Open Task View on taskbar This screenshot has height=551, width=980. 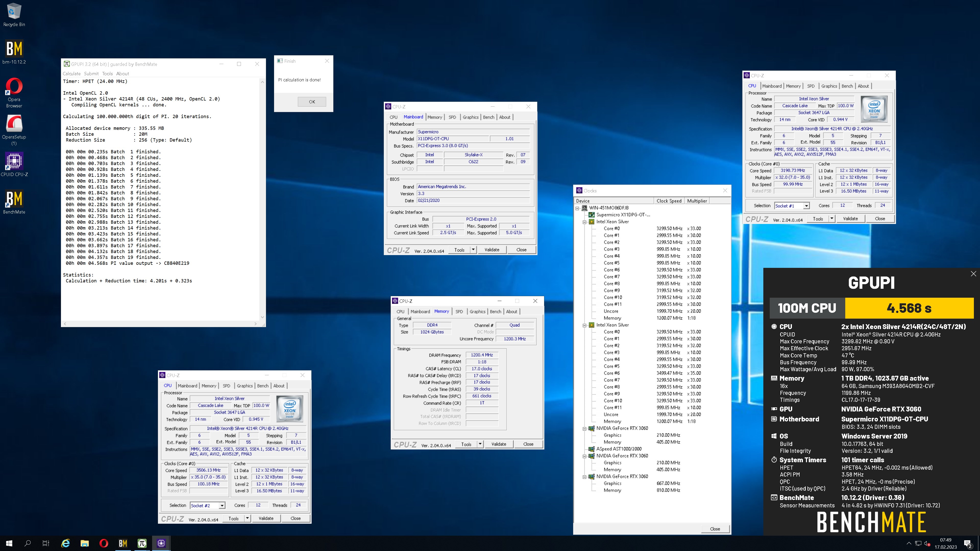pos(46,543)
